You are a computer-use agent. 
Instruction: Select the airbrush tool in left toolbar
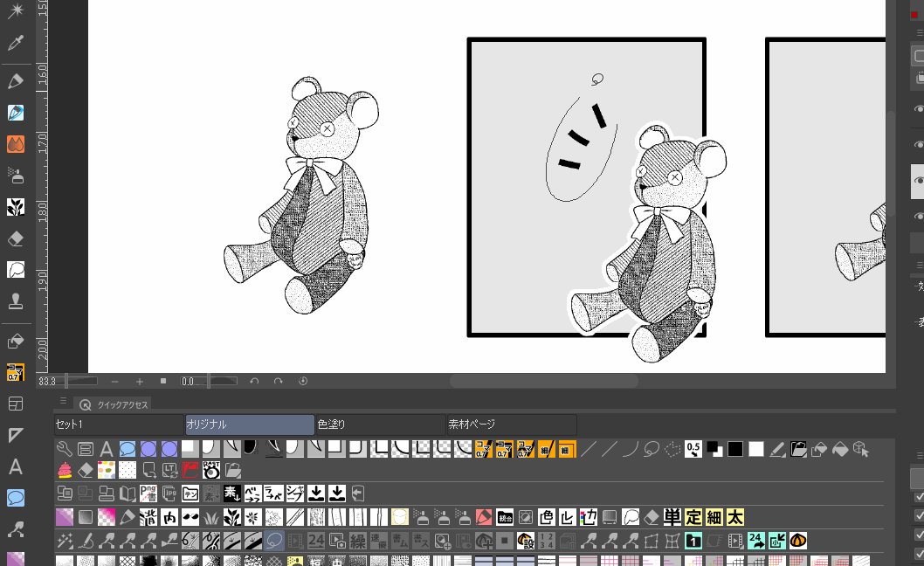click(16, 175)
